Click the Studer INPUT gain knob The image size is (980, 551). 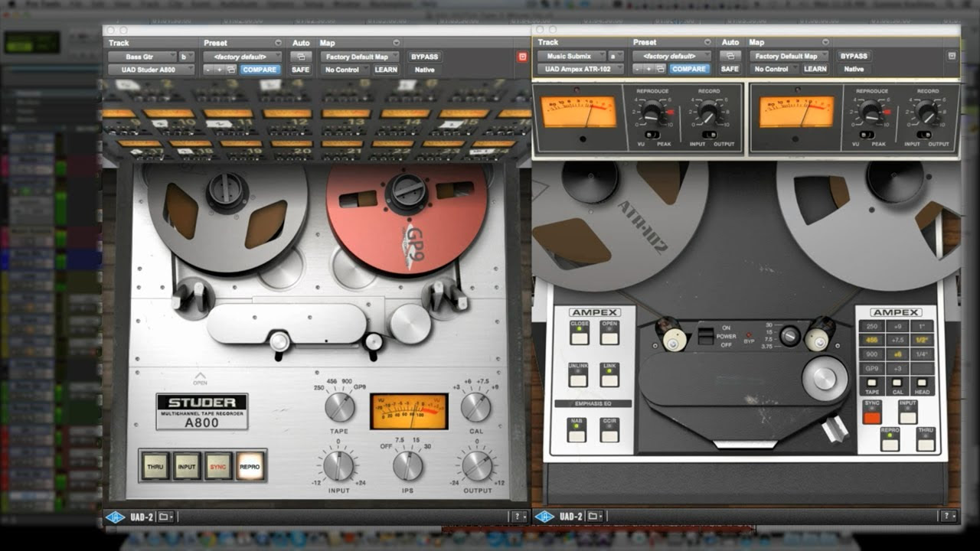tap(338, 465)
